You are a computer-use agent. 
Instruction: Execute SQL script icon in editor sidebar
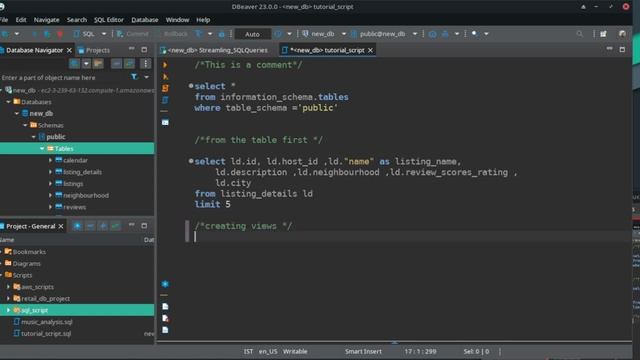click(165, 88)
